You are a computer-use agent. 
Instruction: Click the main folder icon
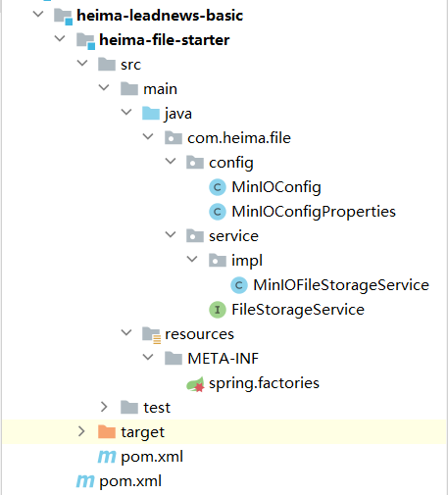(x=129, y=89)
